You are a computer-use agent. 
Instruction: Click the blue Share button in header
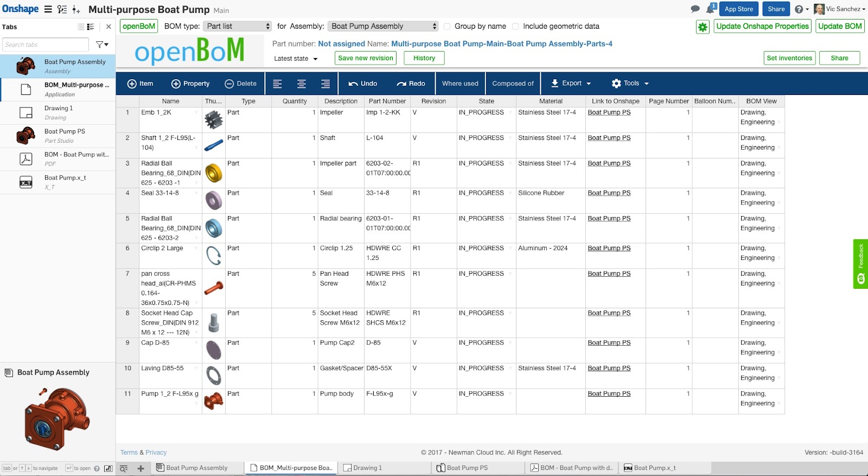click(x=776, y=9)
